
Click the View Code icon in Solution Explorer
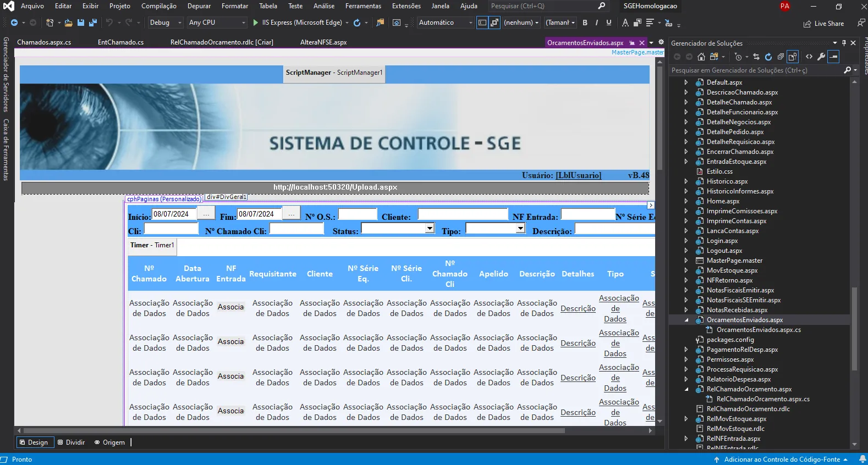809,57
